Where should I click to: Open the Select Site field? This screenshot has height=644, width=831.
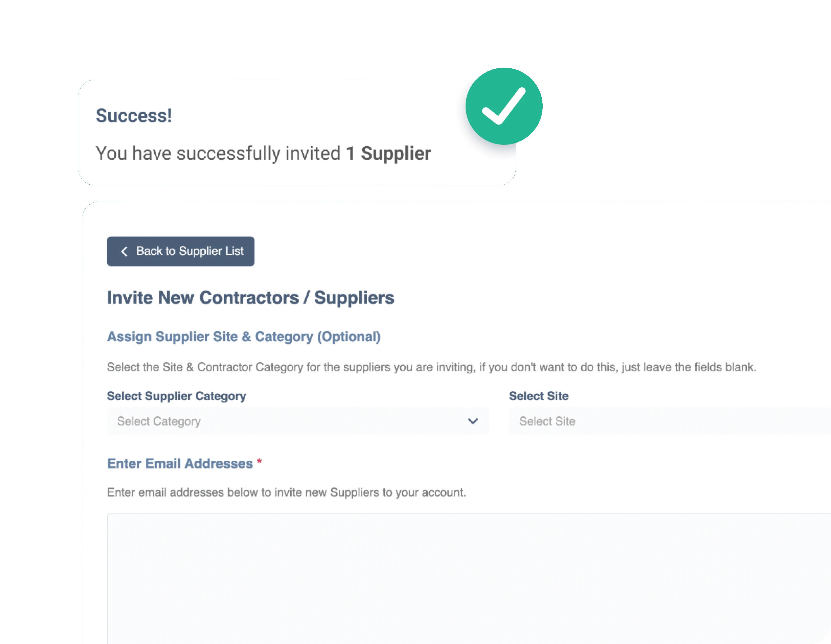[670, 421]
